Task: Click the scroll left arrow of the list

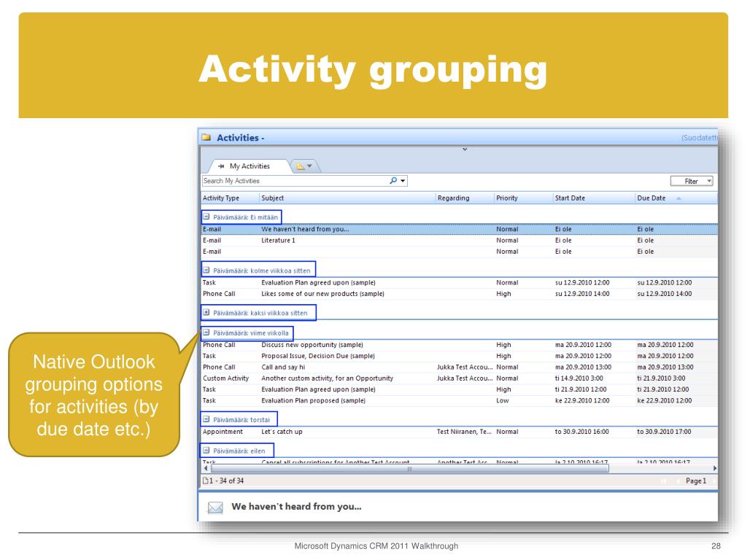Action: [205, 469]
